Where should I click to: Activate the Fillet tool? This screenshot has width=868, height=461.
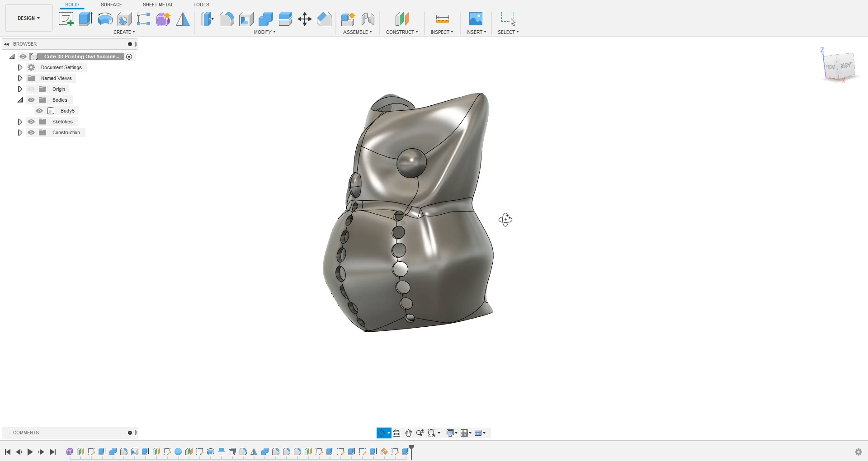pyautogui.click(x=226, y=19)
